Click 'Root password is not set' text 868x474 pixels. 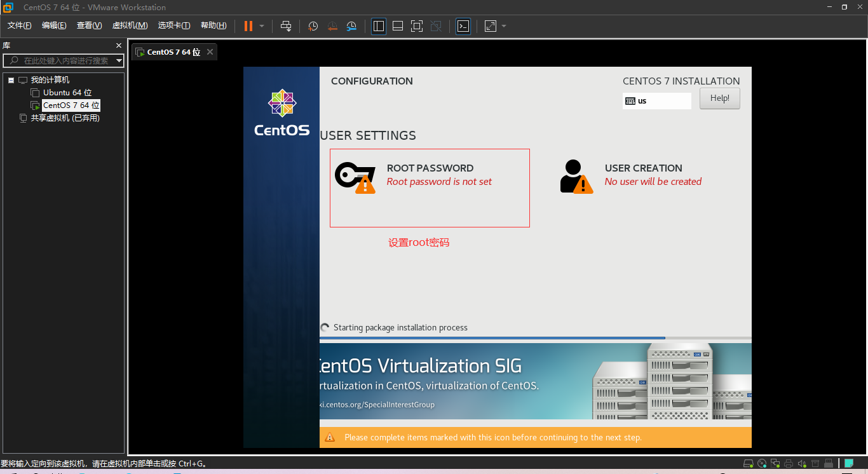pos(439,182)
